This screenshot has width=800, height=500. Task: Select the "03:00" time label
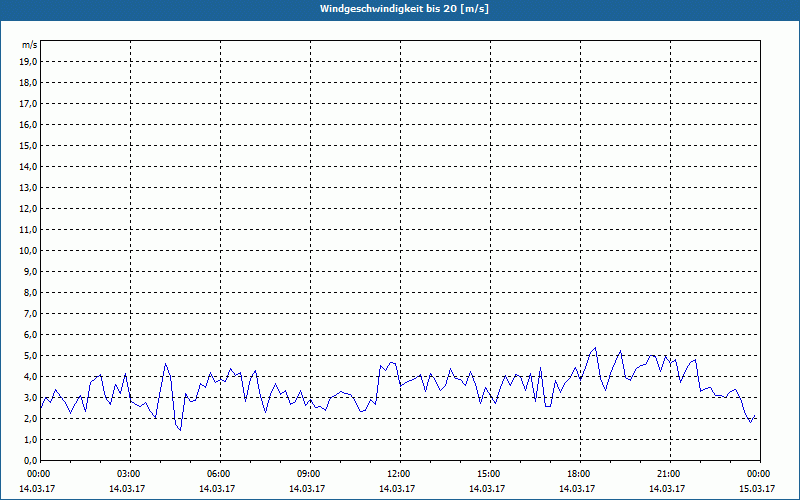128,474
